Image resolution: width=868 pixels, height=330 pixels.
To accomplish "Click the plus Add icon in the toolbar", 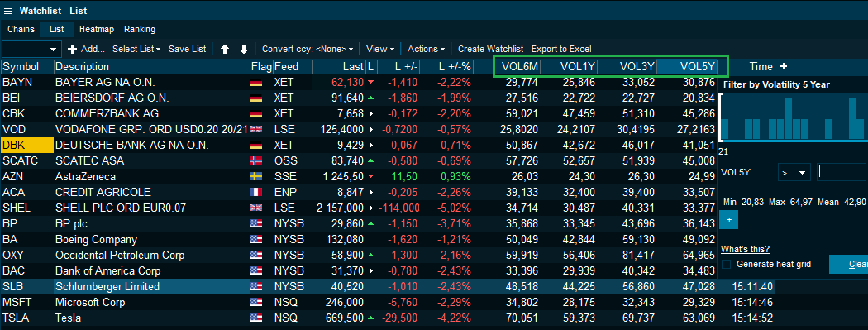I will (x=72, y=49).
